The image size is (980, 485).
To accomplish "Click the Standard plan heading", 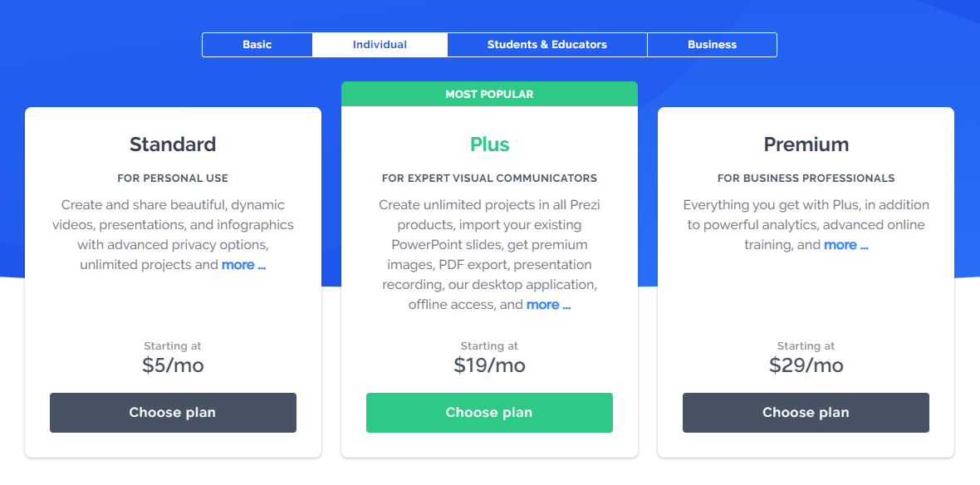I will [x=173, y=145].
